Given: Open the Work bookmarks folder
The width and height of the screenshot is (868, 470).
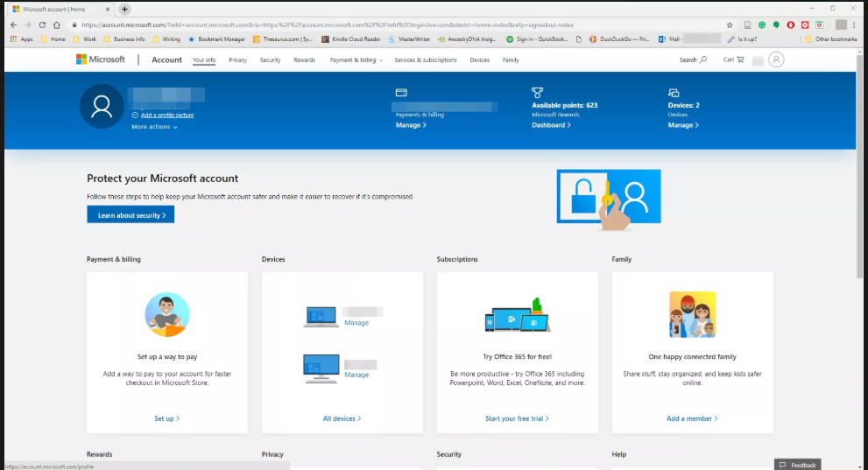Looking at the screenshot, I should [85, 39].
